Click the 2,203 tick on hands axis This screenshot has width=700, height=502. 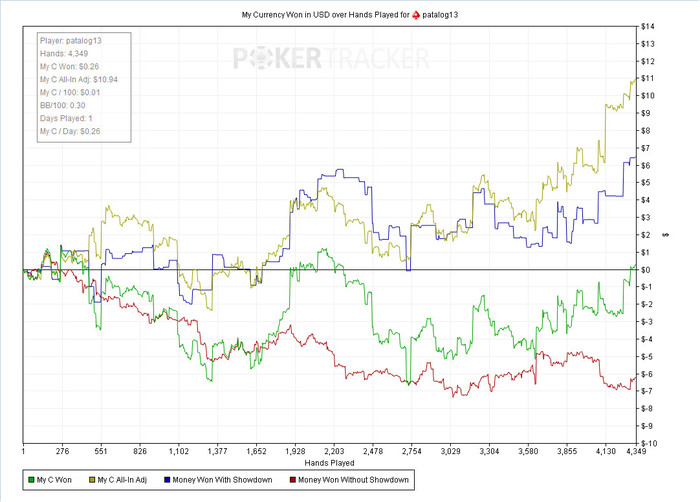pos(334,452)
